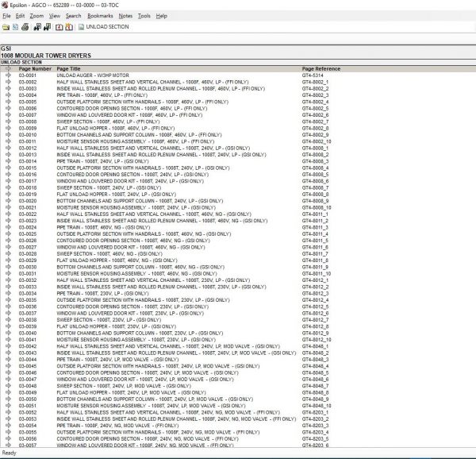This screenshot has width=476, height=459.
Task: Click the arrow icon for row 03-0034
Action: pos(8,293)
